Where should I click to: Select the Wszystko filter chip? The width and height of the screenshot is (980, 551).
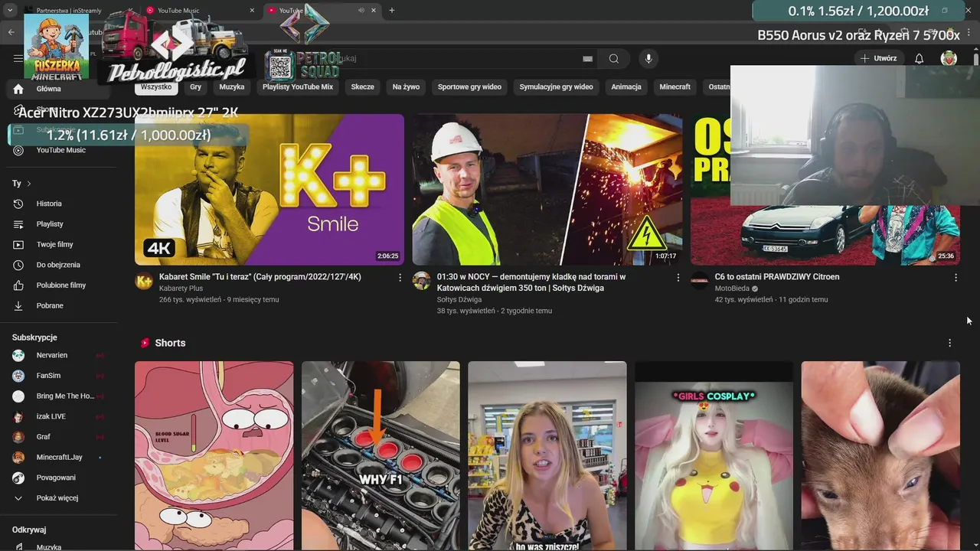click(x=156, y=87)
